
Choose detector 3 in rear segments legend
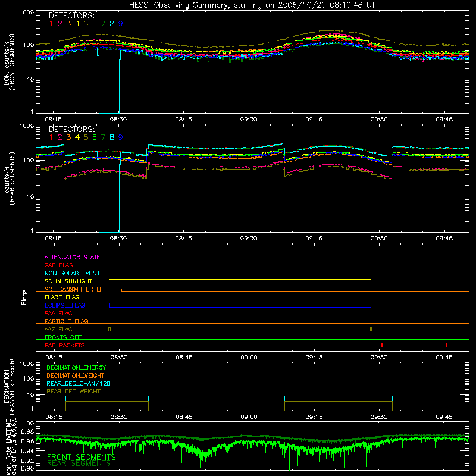click(x=68, y=137)
